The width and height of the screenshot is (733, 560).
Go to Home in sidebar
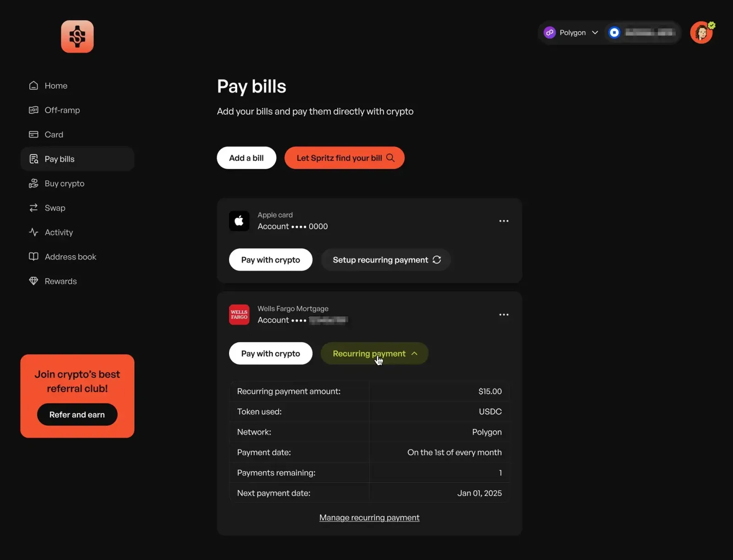[77, 86]
